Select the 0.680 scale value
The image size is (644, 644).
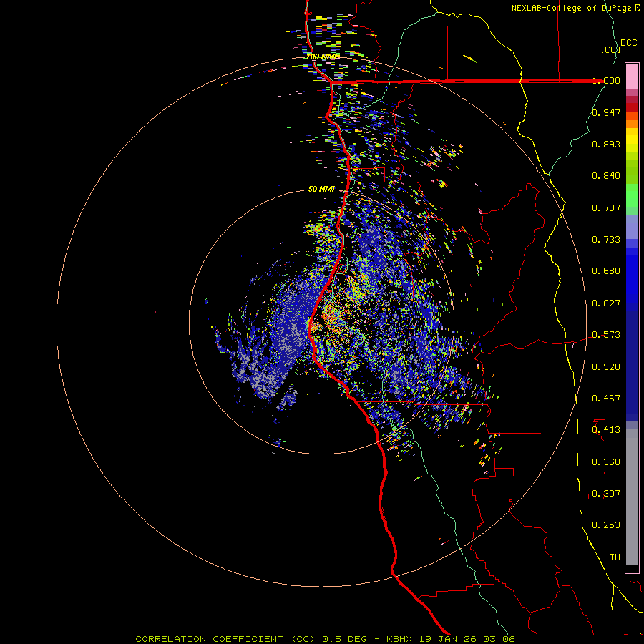(x=606, y=271)
